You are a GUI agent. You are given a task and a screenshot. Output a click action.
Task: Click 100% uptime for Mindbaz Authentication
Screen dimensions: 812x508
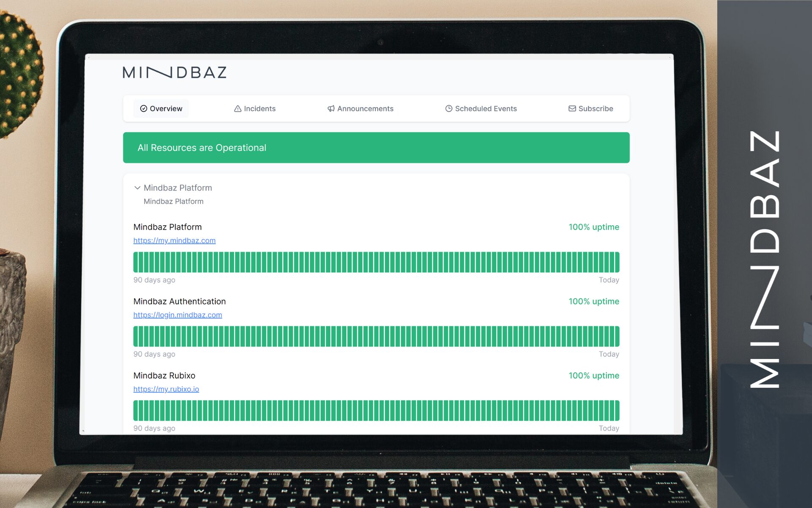point(594,301)
